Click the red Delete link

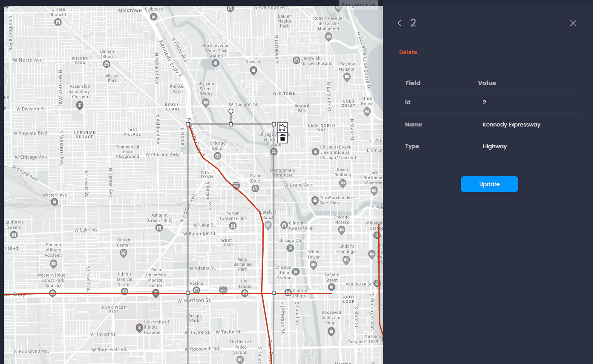[x=408, y=52]
